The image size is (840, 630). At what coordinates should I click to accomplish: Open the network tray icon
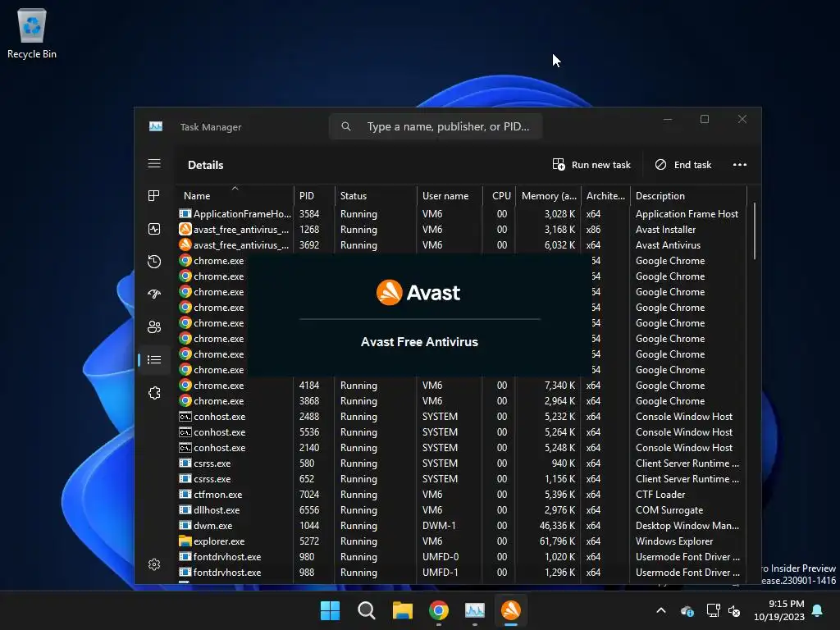[x=713, y=610]
